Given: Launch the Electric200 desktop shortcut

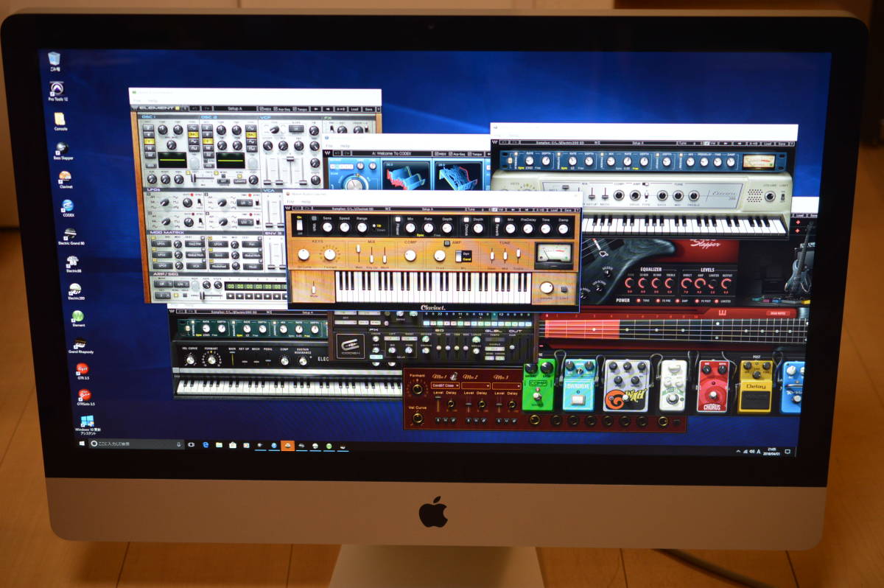Looking at the screenshot, I should 75,293.
